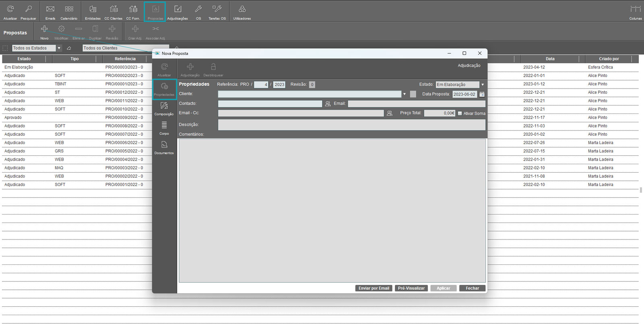Open the Adjudicações module tab
The width and height of the screenshot is (644, 324).
click(178, 12)
